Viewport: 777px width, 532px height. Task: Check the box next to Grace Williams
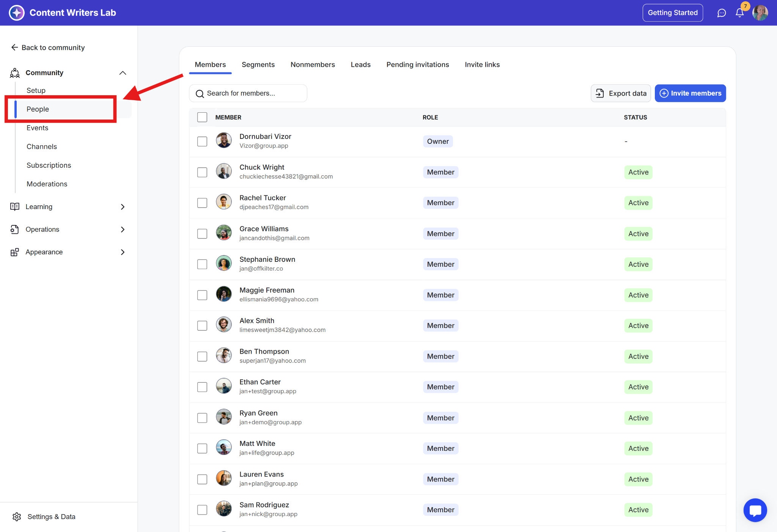(x=202, y=234)
